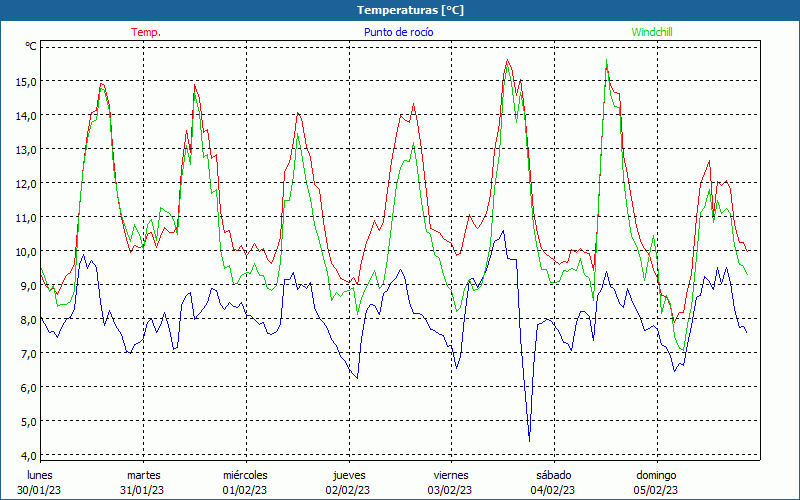The image size is (800, 500).
Task: Click the 'Temperaturas [°C]' chart title
Action: pos(410,10)
